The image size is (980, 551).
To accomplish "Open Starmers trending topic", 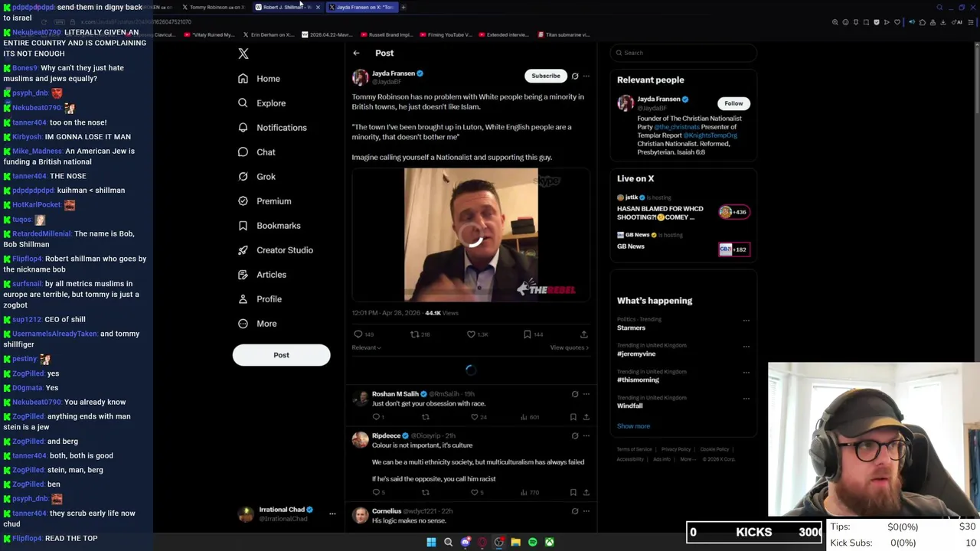I will (x=631, y=328).
